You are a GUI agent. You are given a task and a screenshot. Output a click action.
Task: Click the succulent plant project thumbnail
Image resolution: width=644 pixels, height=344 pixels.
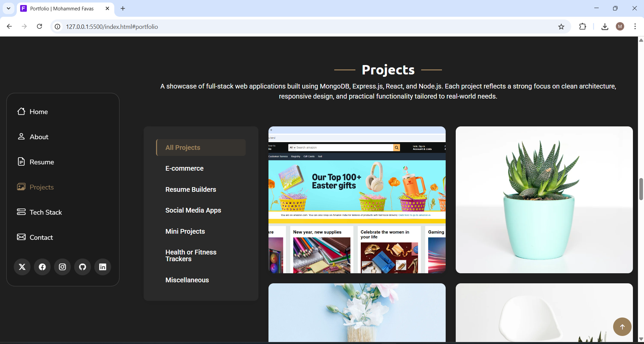point(543,199)
